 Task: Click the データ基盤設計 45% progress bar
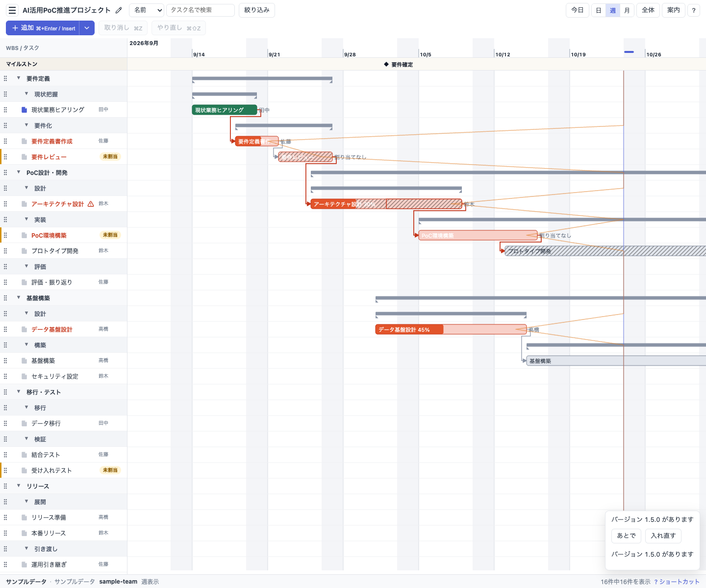tap(451, 330)
